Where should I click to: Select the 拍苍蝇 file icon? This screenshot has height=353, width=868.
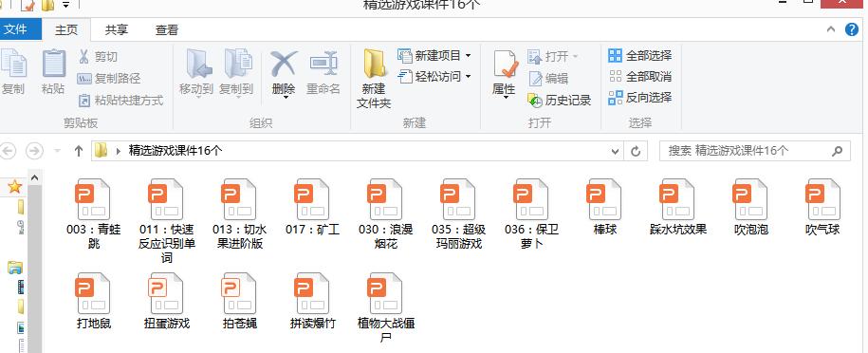(239, 294)
